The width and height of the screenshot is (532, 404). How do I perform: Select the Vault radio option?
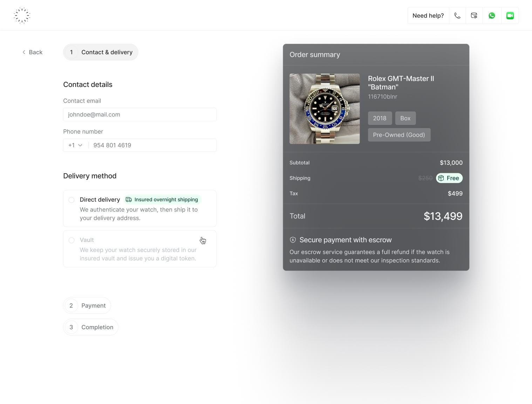(x=71, y=240)
